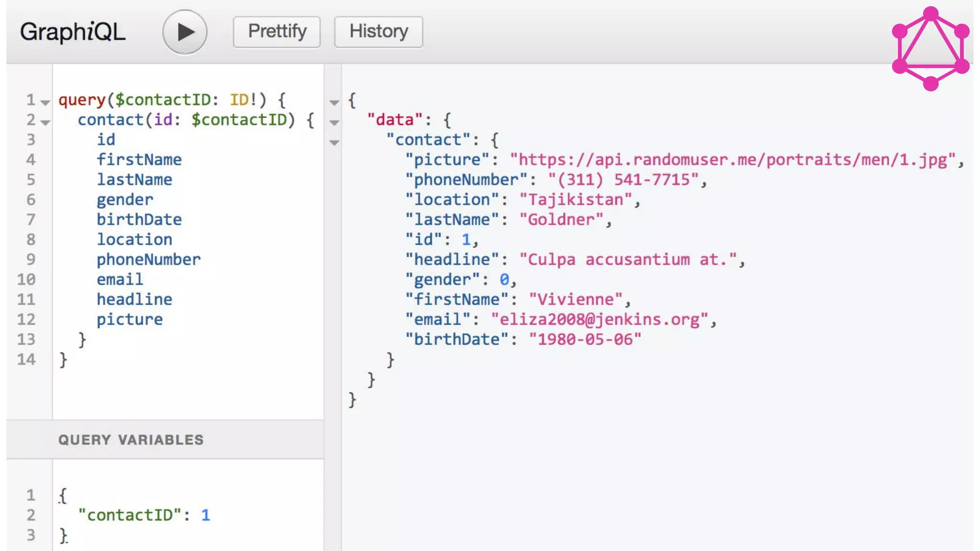980x551 pixels.
Task: Fold the "data" object in results
Action: [x=334, y=122]
